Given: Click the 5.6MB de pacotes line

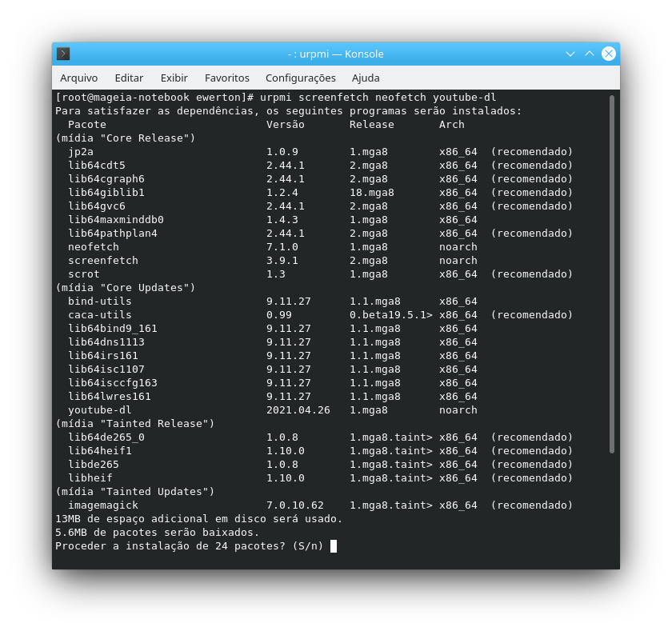Looking at the screenshot, I should [x=158, y=533].
